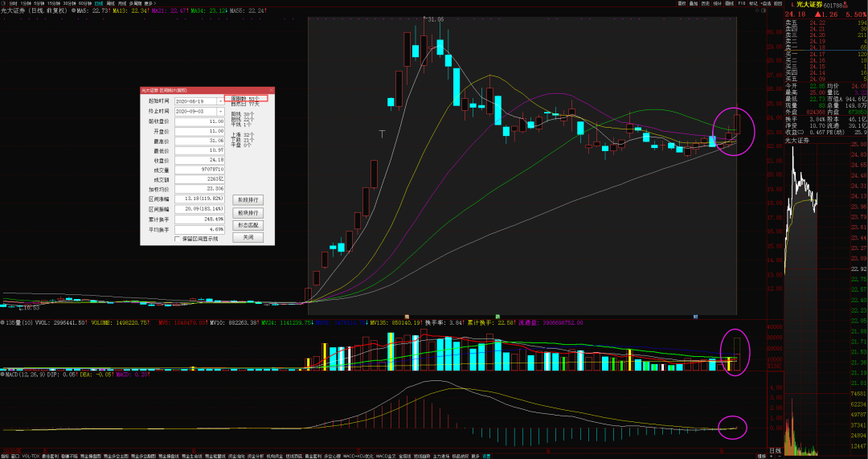Select the MACD金叉 indicator tab

385,457
